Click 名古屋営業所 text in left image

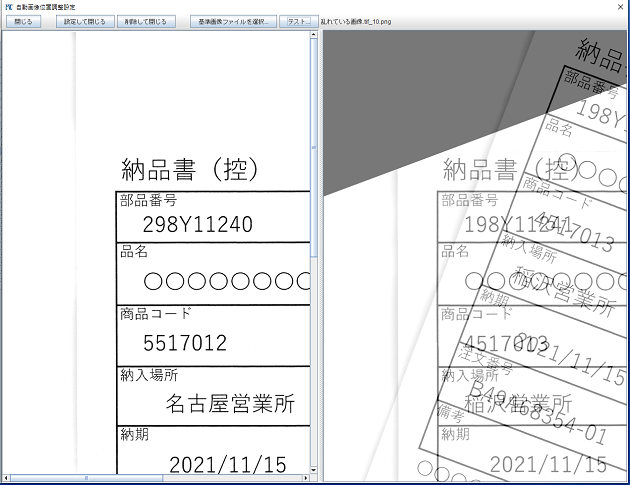point(230,403)
